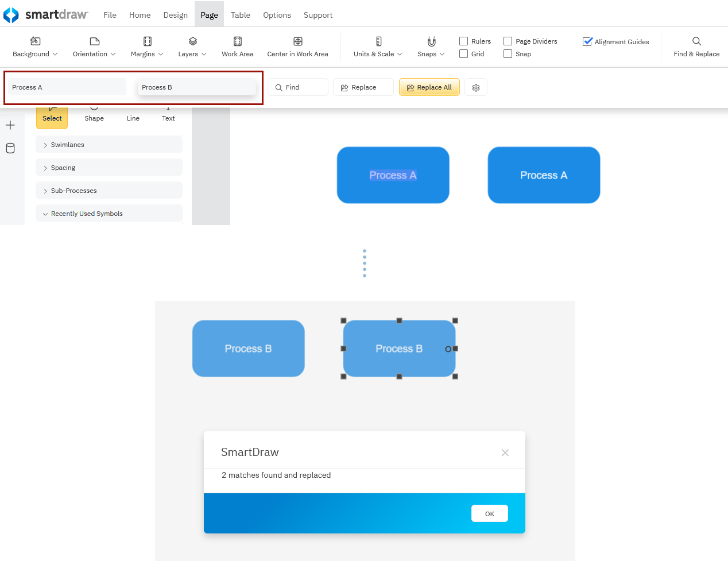Click the SmartDraw logo
This screenshot has width=728, height=588.
coord(11,15)
